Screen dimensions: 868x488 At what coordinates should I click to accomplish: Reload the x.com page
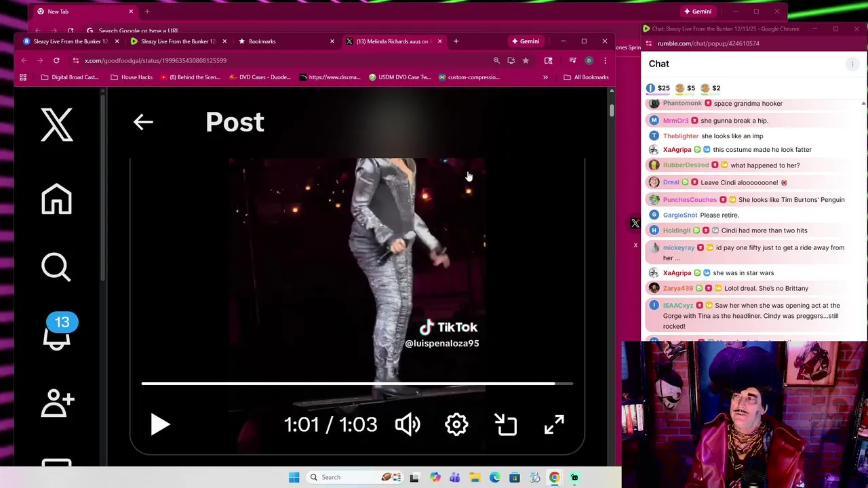pos(56,60)
